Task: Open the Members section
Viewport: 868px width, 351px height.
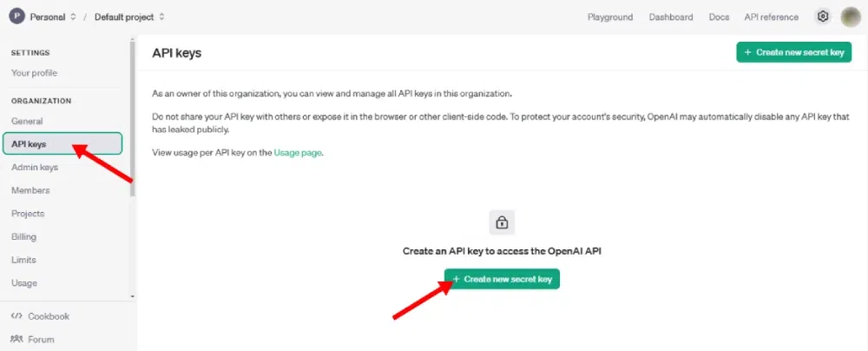Action: pyautogui.click(x=30, y=190)
